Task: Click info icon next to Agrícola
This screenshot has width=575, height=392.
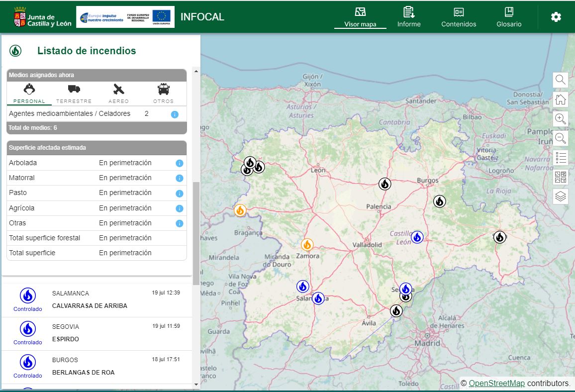Action: click(x=180, y=208)
